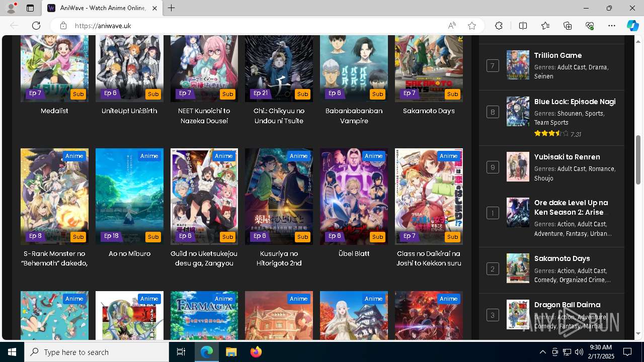
Task: Open Windows Start menu
Action: (x=12, y=352)
